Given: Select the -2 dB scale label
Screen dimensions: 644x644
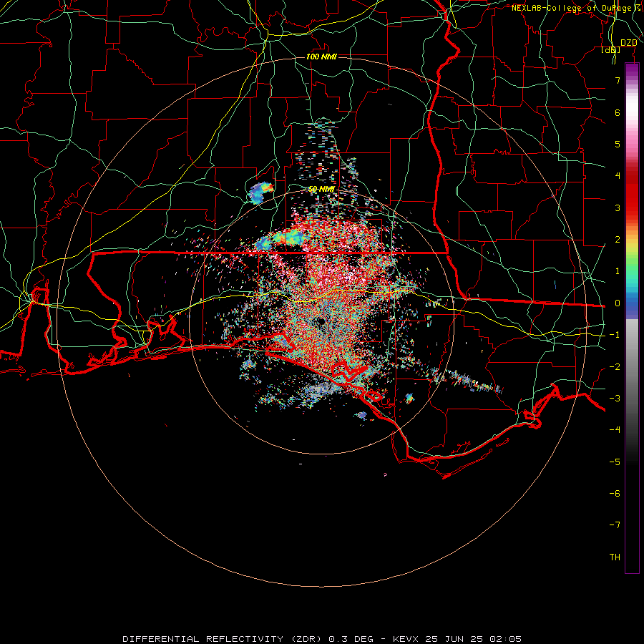Looking at the screenshot, I should pos(615,367).
